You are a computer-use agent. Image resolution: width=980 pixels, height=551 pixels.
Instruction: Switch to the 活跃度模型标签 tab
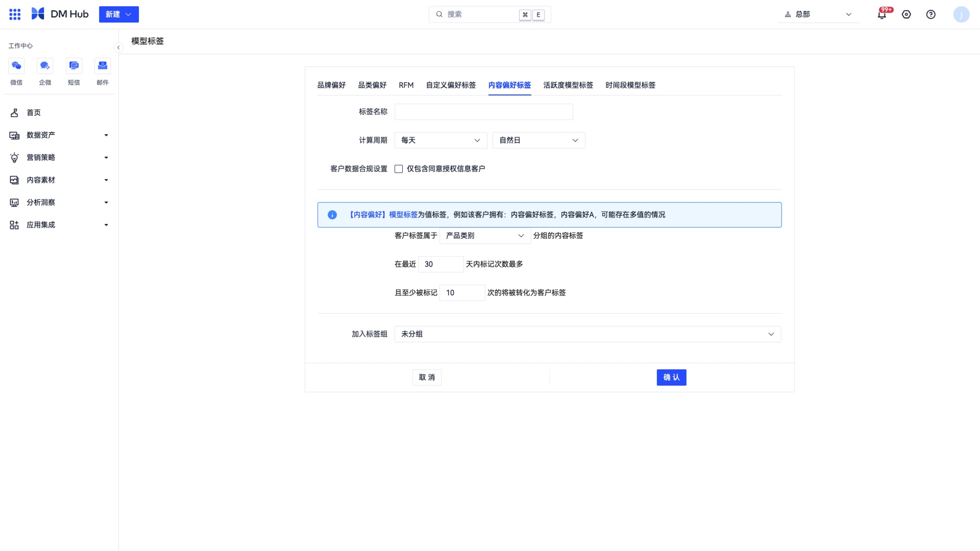point(569,85)
